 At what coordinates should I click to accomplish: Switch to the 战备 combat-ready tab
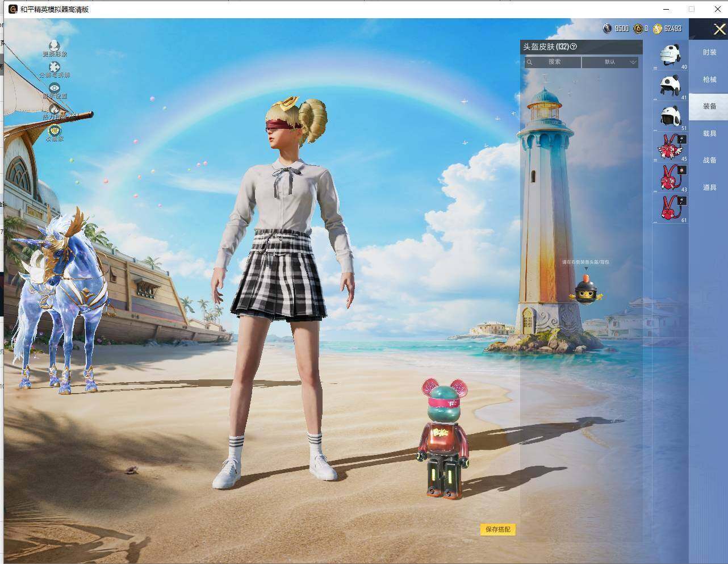[x=709, y=160]
